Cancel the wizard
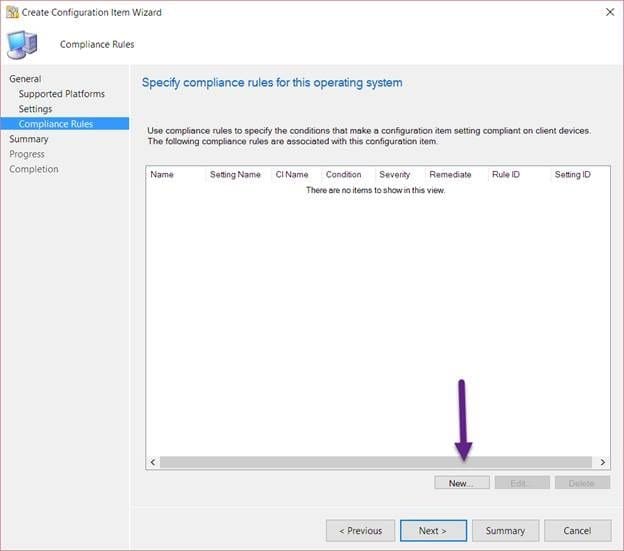 (577, 531)
